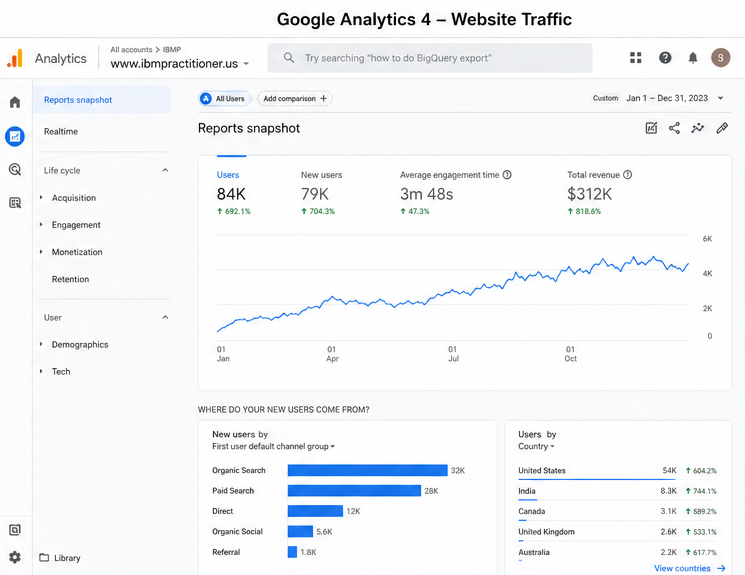745x575 pixels.
Task: Open the Advertising icon in left rail
Action: [15, 203]
